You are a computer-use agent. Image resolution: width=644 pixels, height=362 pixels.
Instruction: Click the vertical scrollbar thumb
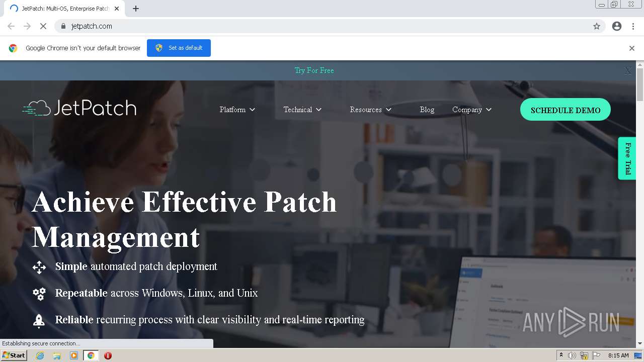click(640, 84)
